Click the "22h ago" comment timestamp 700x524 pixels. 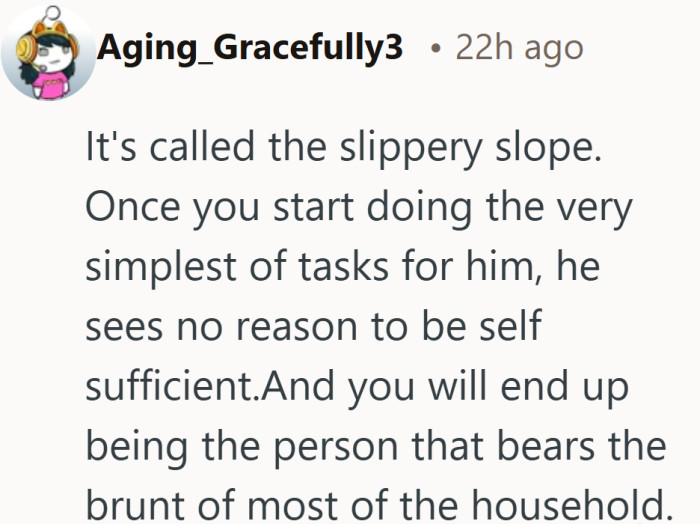coord(519,47)
